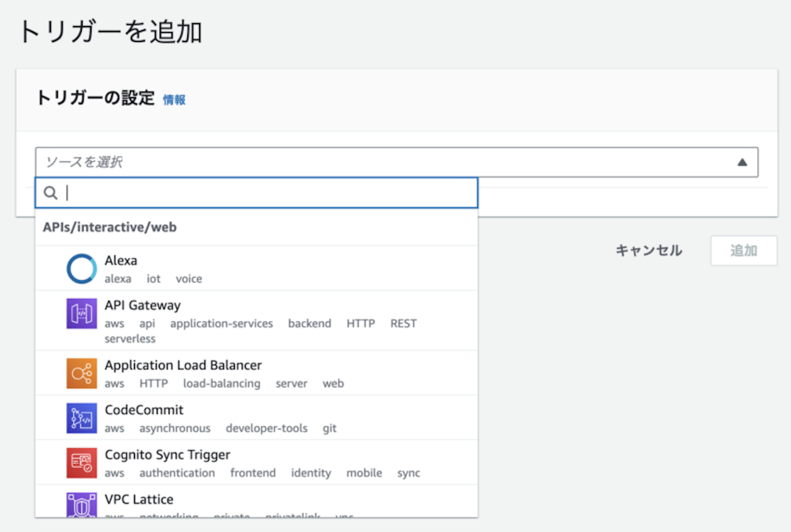
Task: Click the 'REST' tag under API Gateway
Action: 403,324
